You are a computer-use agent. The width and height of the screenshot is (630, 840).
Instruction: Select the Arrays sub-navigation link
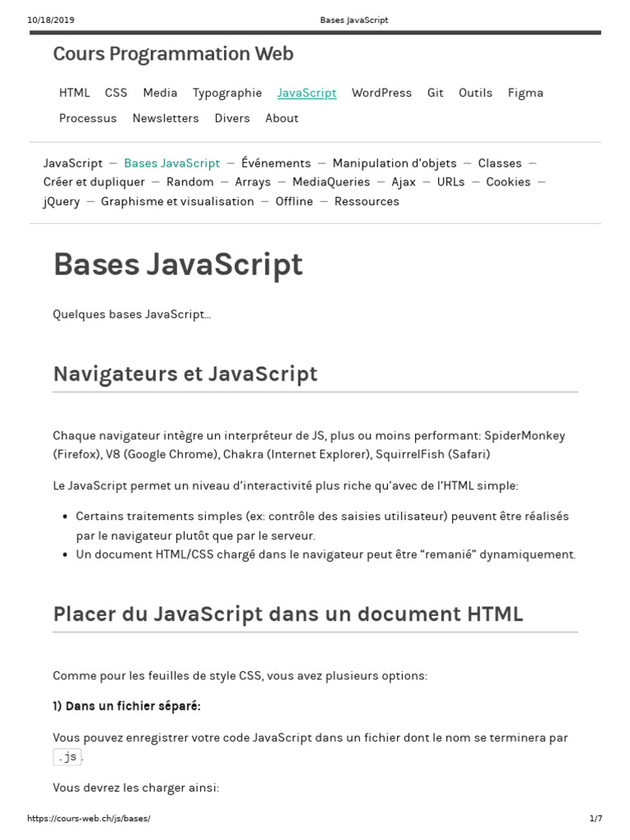(x=253, y=182)
